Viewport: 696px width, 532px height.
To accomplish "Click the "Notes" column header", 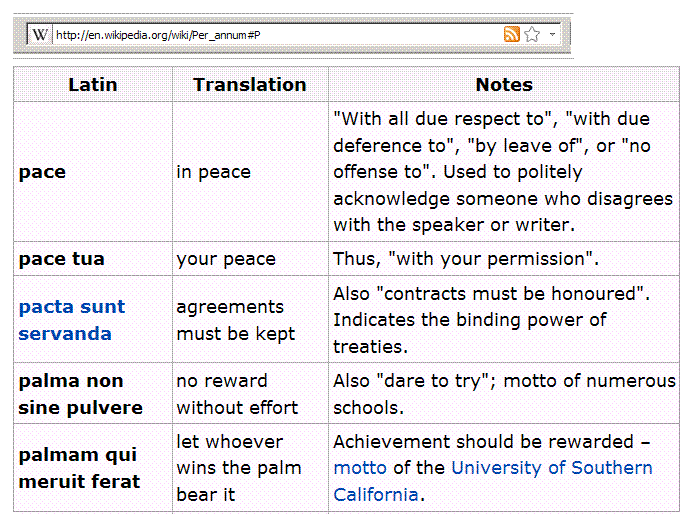I will (x=503, y=85).
